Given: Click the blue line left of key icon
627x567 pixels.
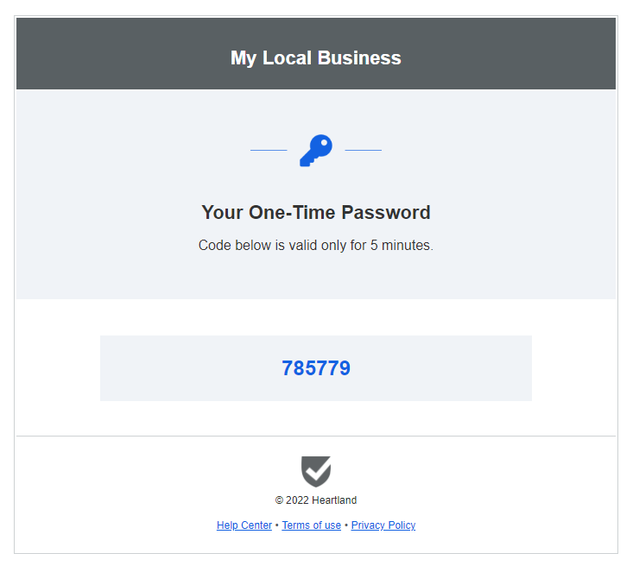Looking at the screenshot, I should (x=268, y=150).
